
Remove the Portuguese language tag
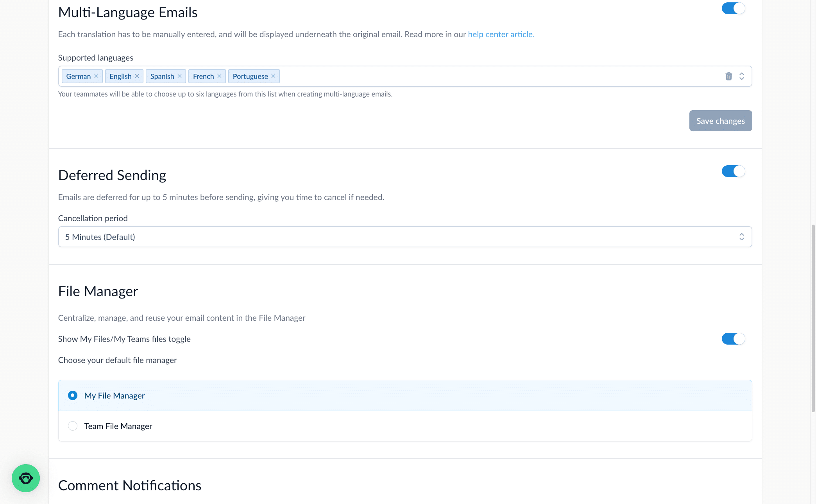pyautogui.click(x=273, y=76)
